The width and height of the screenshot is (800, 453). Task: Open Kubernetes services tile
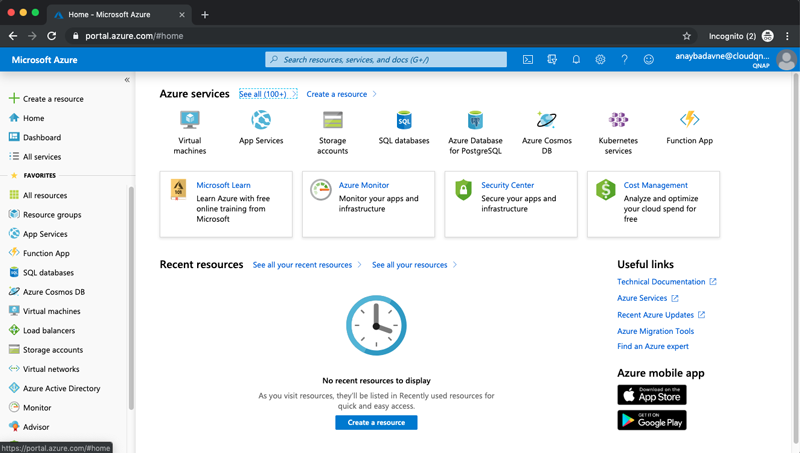[x=618, y=133]
